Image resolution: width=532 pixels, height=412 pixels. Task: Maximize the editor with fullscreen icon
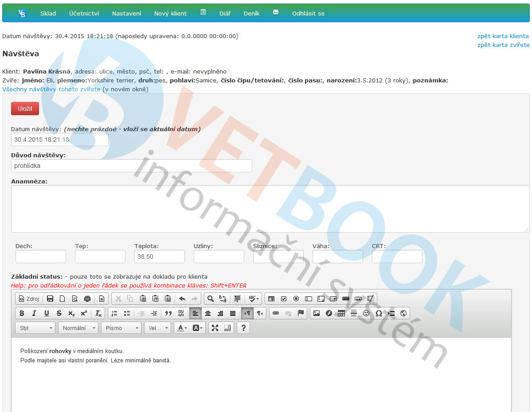215,328
